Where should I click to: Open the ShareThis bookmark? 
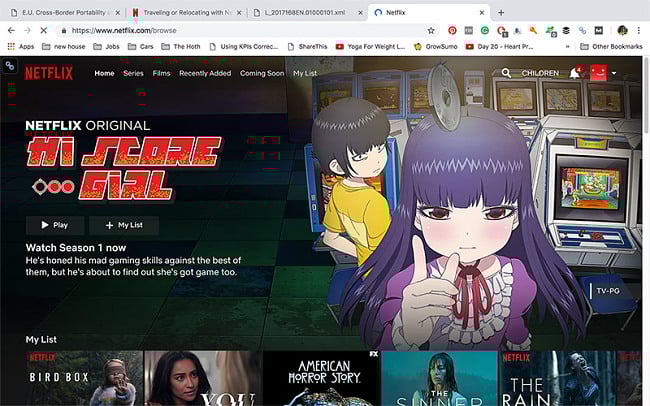coord(307,46)
